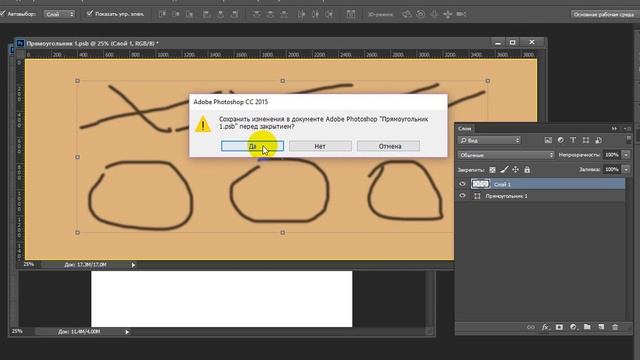Open the Слой auto-select dropdown
This screenshot has height=360, width=640.
[60, 14]
